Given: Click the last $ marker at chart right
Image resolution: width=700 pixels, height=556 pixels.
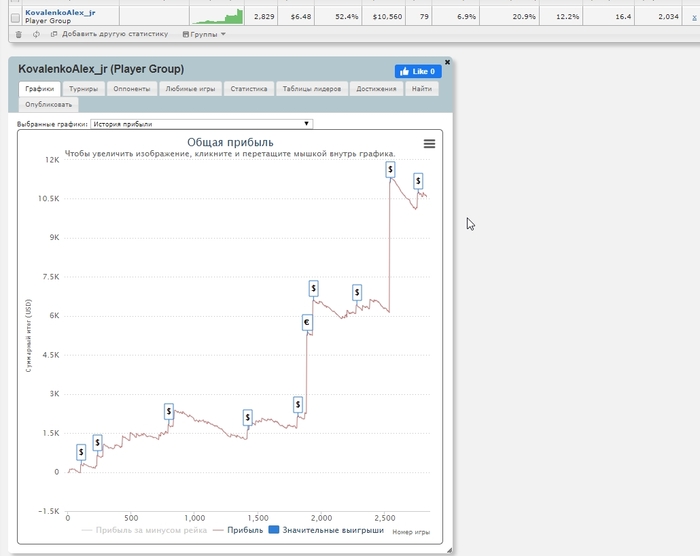Looking at the screenshot, I should click(x=418, y=181).
